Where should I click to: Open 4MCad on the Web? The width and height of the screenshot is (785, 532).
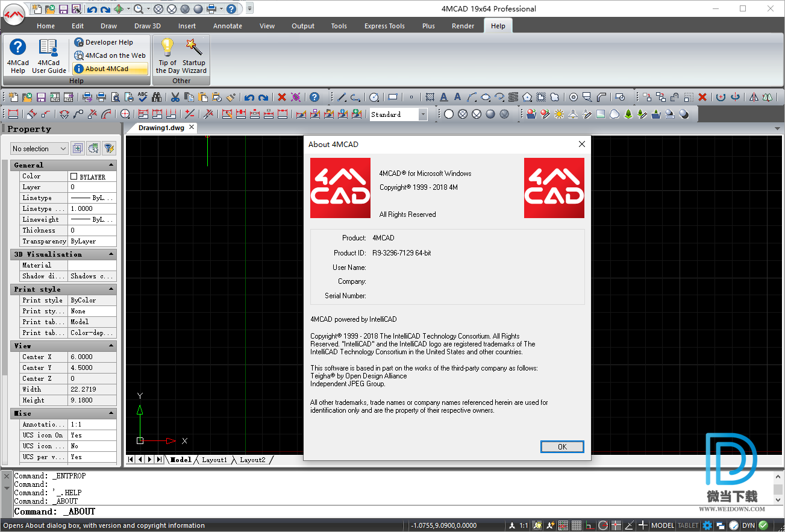coord(109,55)
